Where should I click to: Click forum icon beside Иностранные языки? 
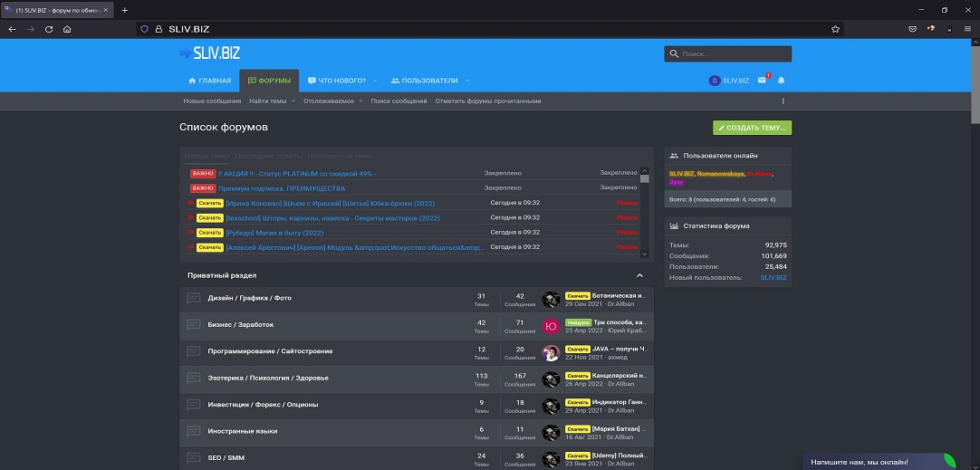pos(194,432)
